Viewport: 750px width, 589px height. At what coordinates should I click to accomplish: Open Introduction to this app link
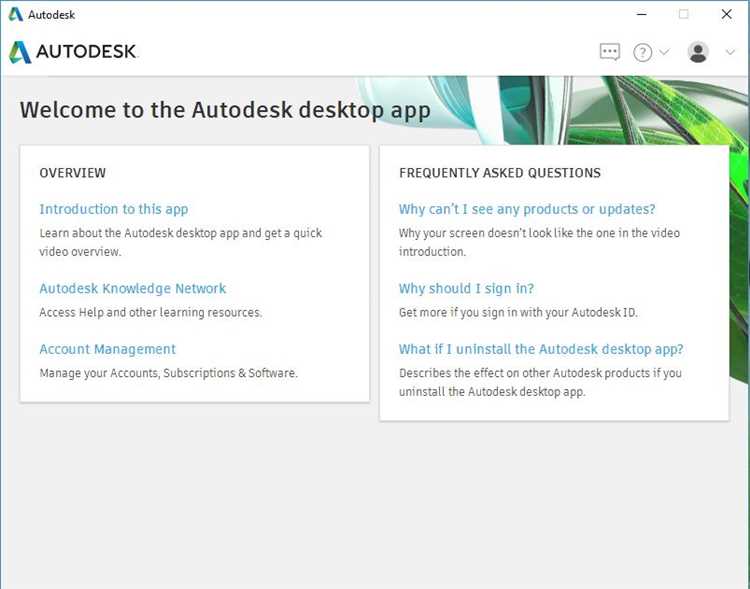pos(113,209)
